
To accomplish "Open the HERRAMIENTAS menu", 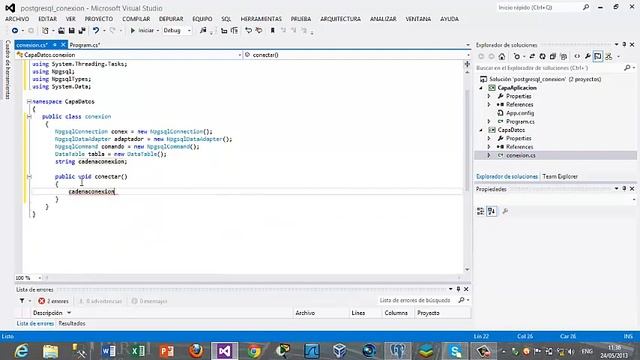I will click(261, 19).
